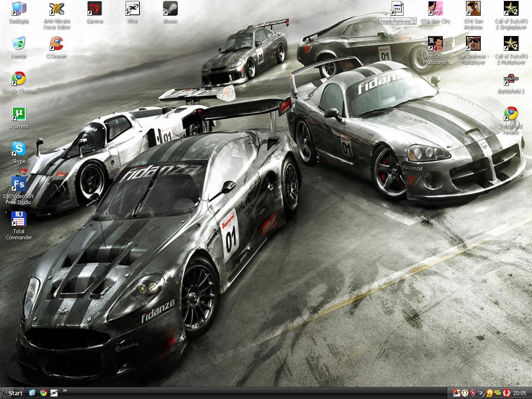The image size is (532, 399).
Task: Open the Steam desktop shortcut
Action: (170, 13)
